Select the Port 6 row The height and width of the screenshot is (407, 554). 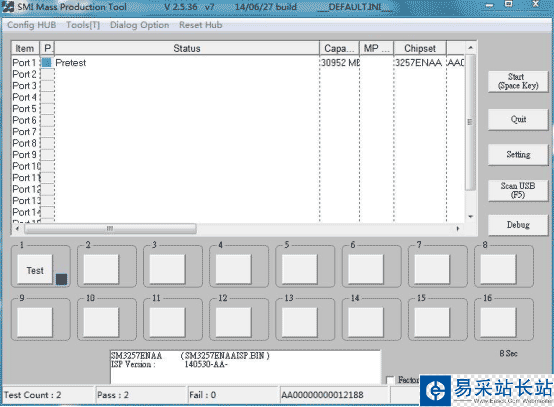click(x=238, y=120)
